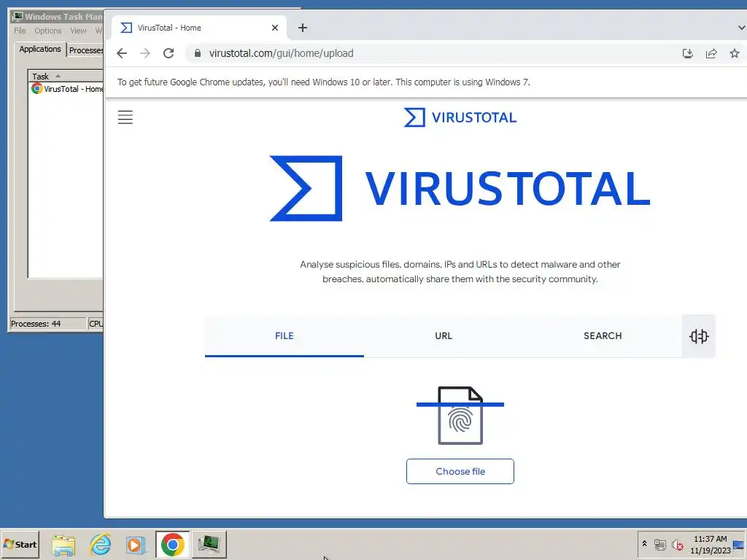The height and width of the screenshot is (560, 747).
Task: Open a new Chrome tab
Action: [x=303, y=28]
